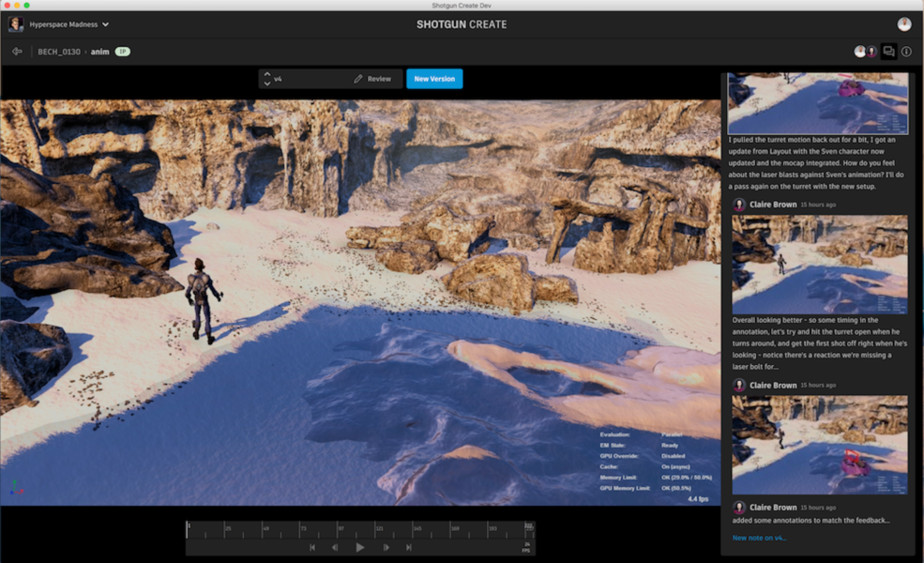The height and width of the screenshot is (563, 924).
Task: Click the timeline at frame 25
Action: point(225,529)
